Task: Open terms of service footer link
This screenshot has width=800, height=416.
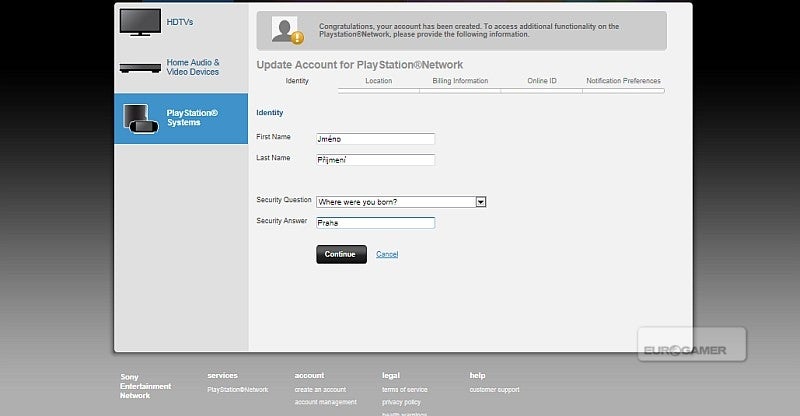Action: tap(405, 389)
